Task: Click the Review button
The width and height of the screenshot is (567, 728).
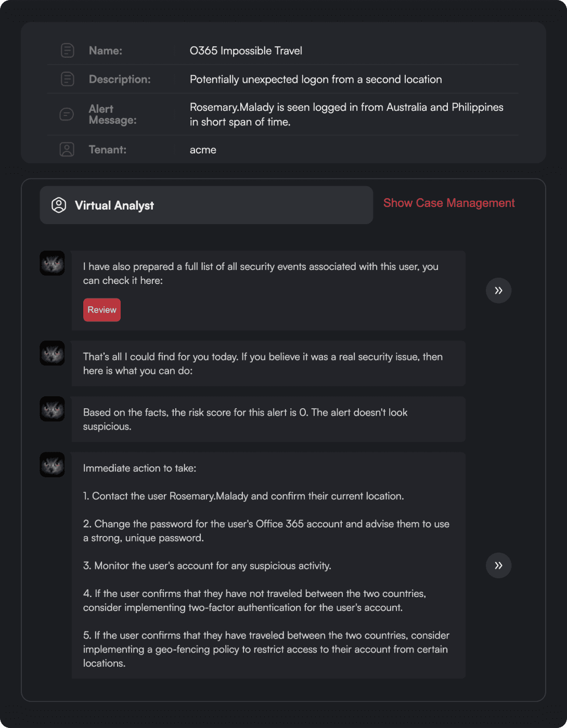Action: 101,309
